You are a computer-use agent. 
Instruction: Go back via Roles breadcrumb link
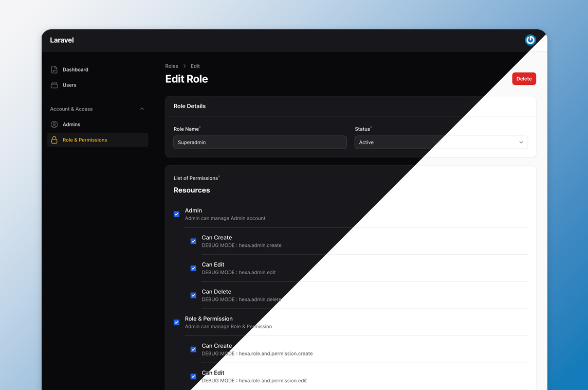171,66
